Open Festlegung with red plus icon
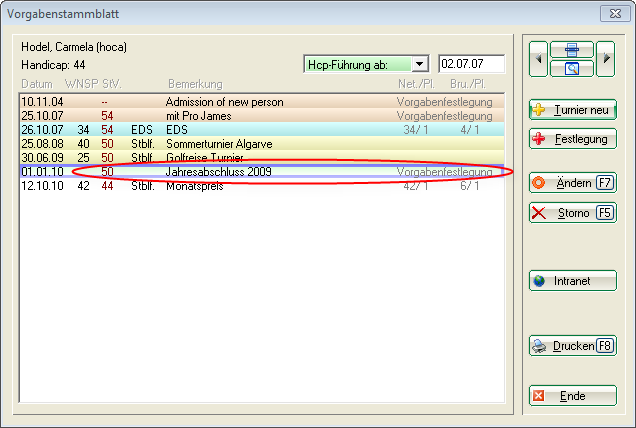Image resolution: width=636 pixels, height=428 pixels. (x=573, y=139)
